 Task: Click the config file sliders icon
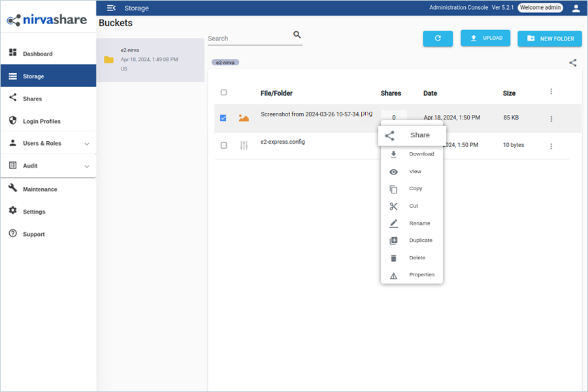point(244,145)
